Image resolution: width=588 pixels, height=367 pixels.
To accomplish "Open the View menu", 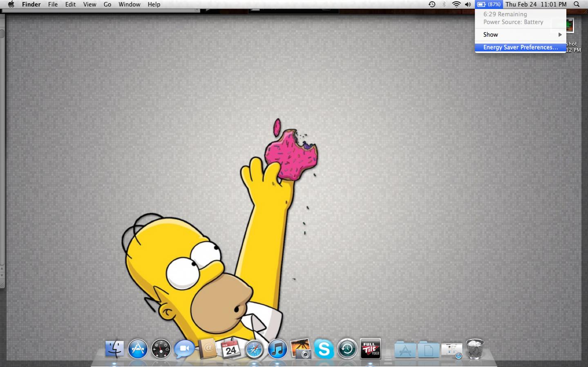I will coord(89,4).
